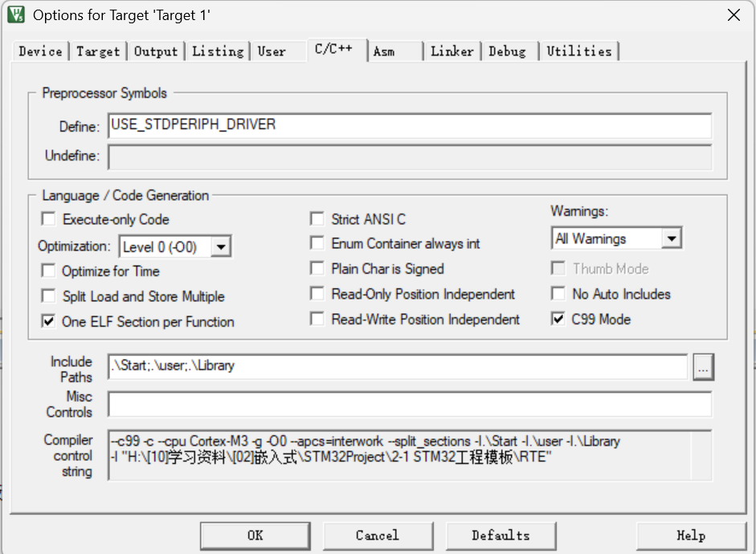Open the Warnings dropdown
Viewport: 756px width, 554px height.
672,238
